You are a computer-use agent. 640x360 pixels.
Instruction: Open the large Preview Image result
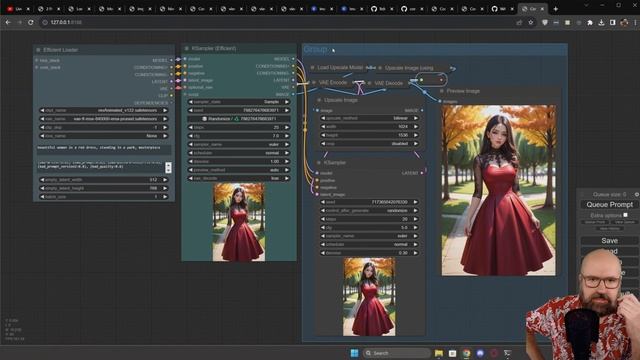pos(498,191)
